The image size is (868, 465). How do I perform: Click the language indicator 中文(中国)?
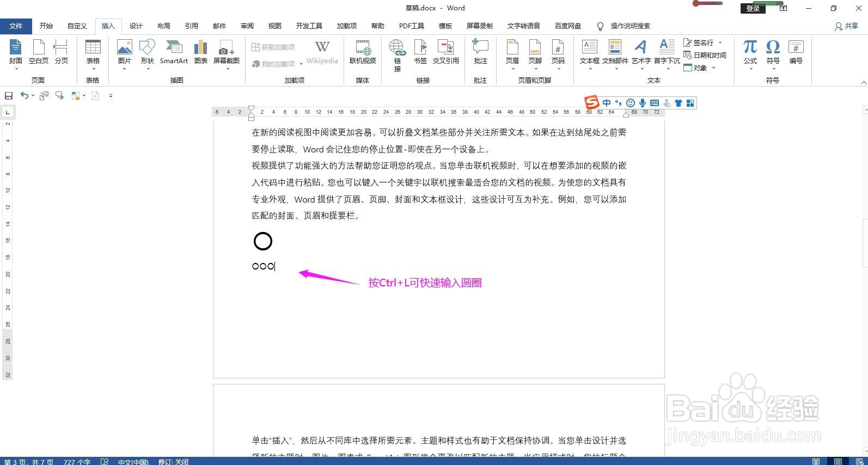(x=133, y=462)
